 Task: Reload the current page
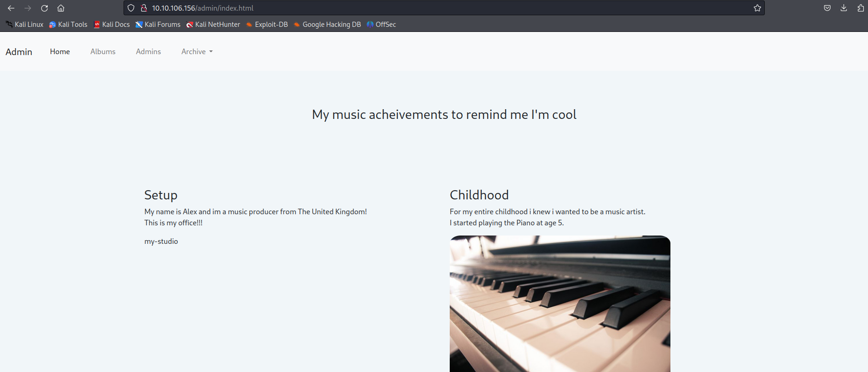point(44,8)
